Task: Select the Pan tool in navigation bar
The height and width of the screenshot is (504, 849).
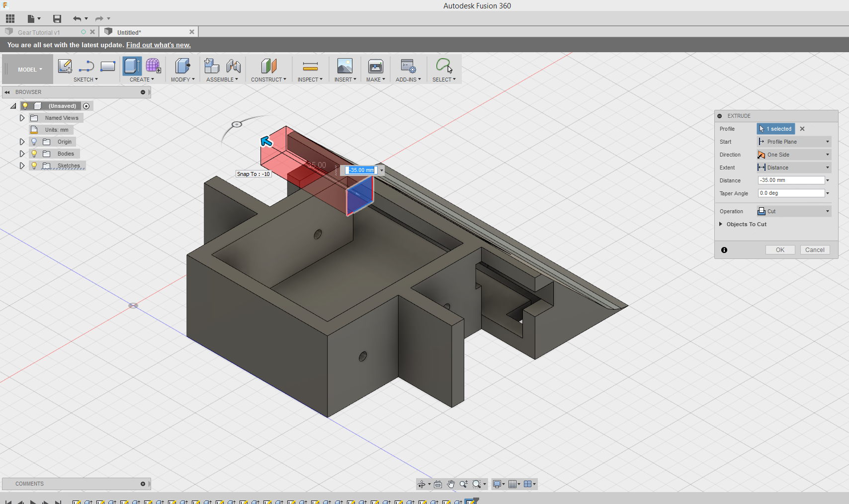Action: tap(451, 484)
